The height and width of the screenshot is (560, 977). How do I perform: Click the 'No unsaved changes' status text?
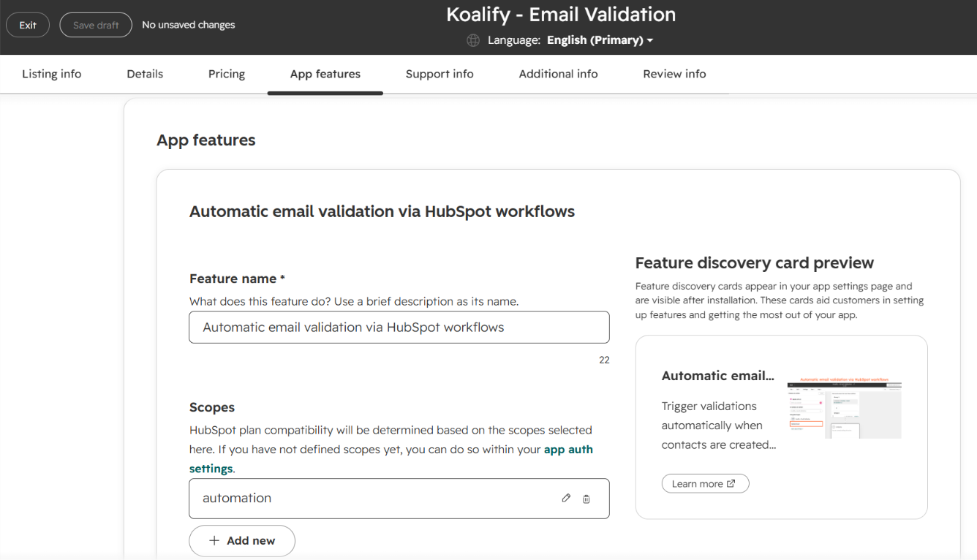click(x=189, y=25)
